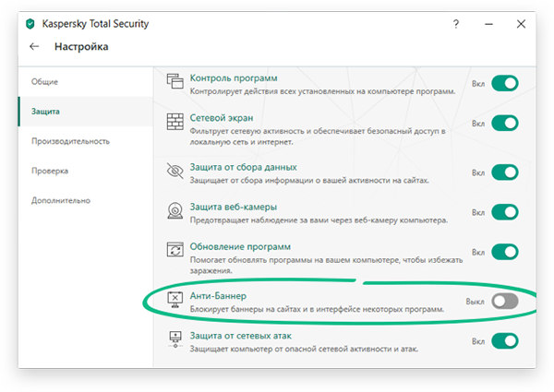Click the Защита от сетевых атак icon

pyautogui.click(x=175, y=341)
